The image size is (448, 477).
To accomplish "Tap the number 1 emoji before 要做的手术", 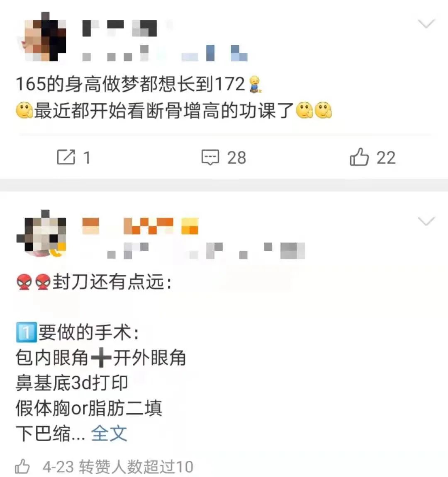I will coord(27,332).
